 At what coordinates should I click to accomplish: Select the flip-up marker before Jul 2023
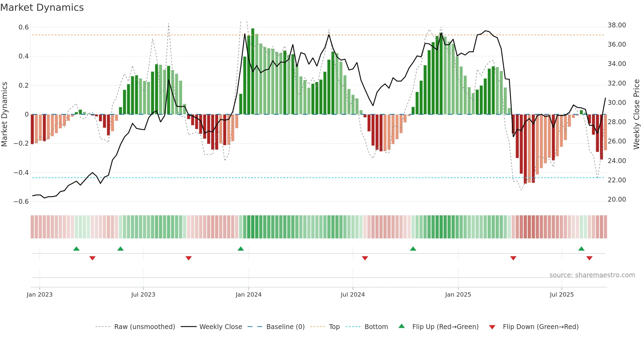[x=120, y=249]
